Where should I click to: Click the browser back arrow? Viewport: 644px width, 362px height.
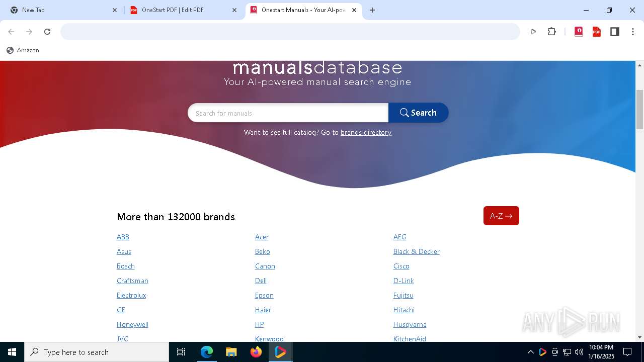(11, 32)
